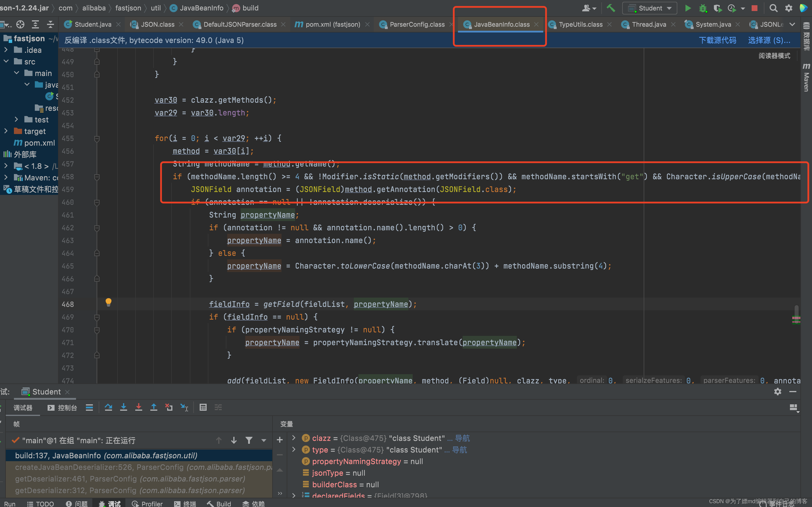The height and width of the screenshot is (507, 812).
Task: Click the frames filter funnel icon
Action: (x=249, y=440)
